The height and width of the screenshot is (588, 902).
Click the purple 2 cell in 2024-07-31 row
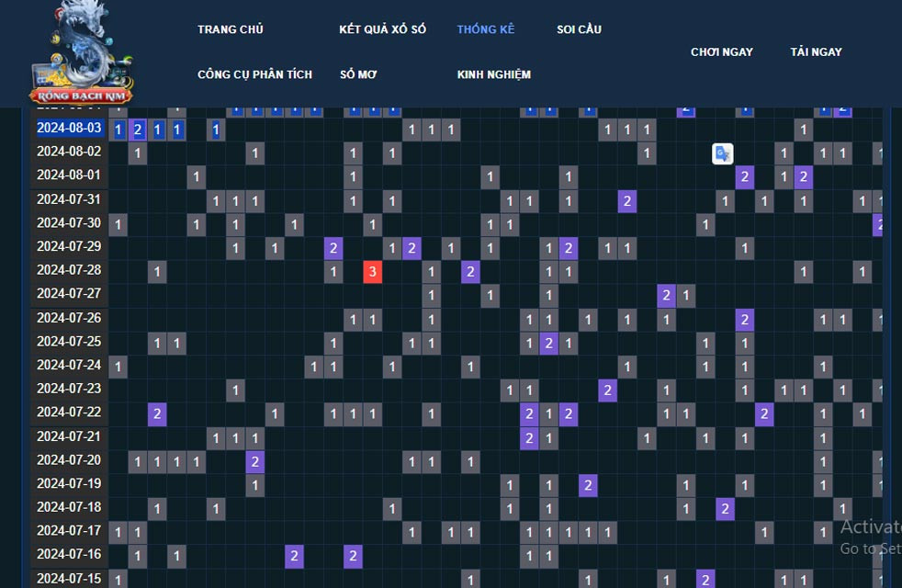(x=626, y=200)
